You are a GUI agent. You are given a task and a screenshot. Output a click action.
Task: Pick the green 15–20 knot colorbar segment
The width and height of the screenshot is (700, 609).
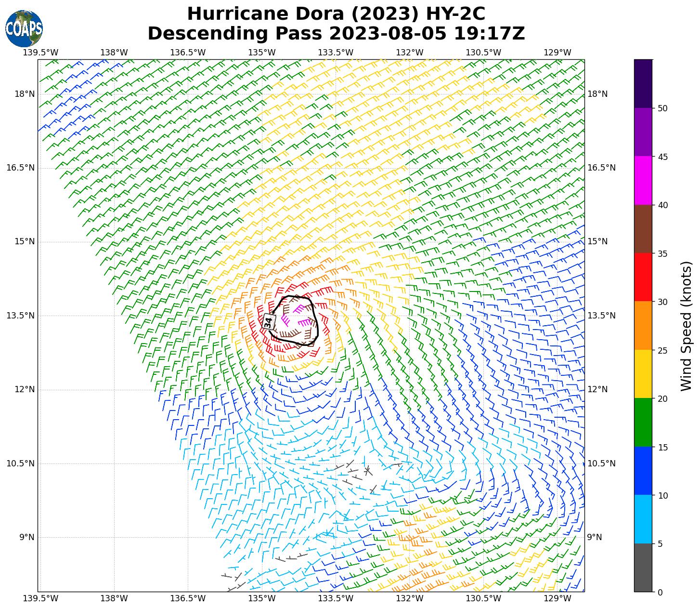click(643, 423)
